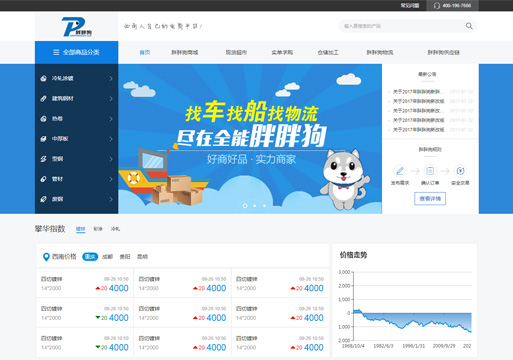This screenshot has height=360, width=513.
Task: Select the 昆明 city option
Action: point(142,257)
